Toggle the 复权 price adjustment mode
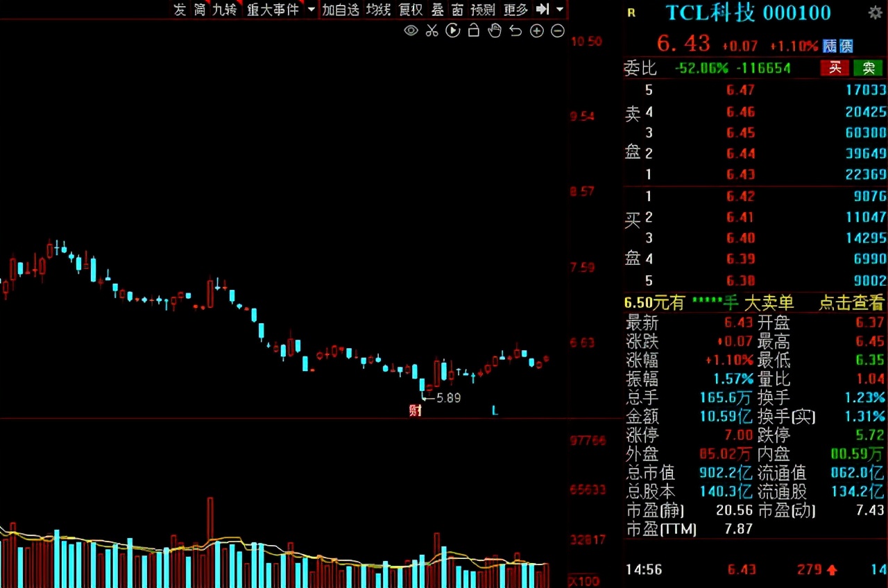The height and width of the screenshot is (588, 888). (410, 10)
